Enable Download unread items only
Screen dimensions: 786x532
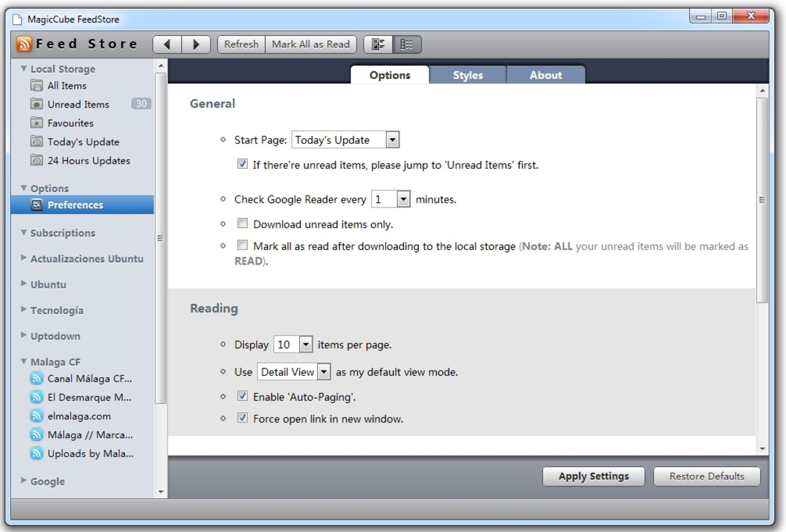coord(243,223)
